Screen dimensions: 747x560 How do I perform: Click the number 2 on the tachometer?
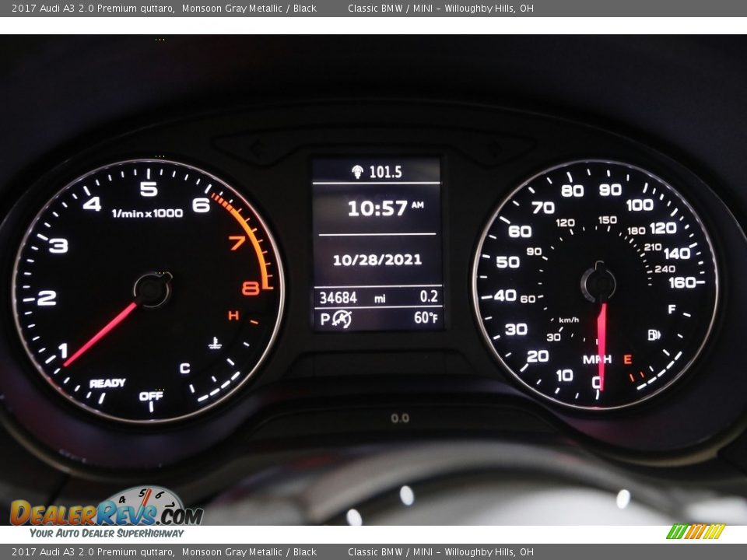pos(47,298)
